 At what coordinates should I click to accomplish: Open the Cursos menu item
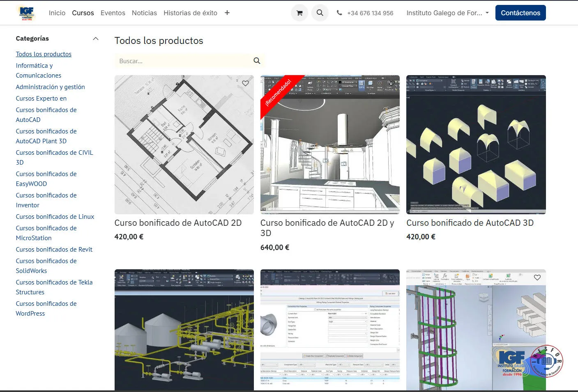click(83, 13)
